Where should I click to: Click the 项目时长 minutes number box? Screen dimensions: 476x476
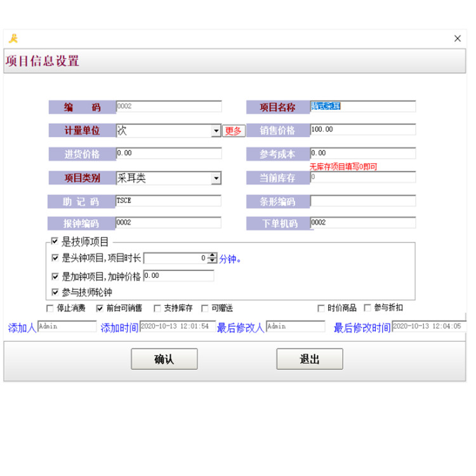[176, 258]
